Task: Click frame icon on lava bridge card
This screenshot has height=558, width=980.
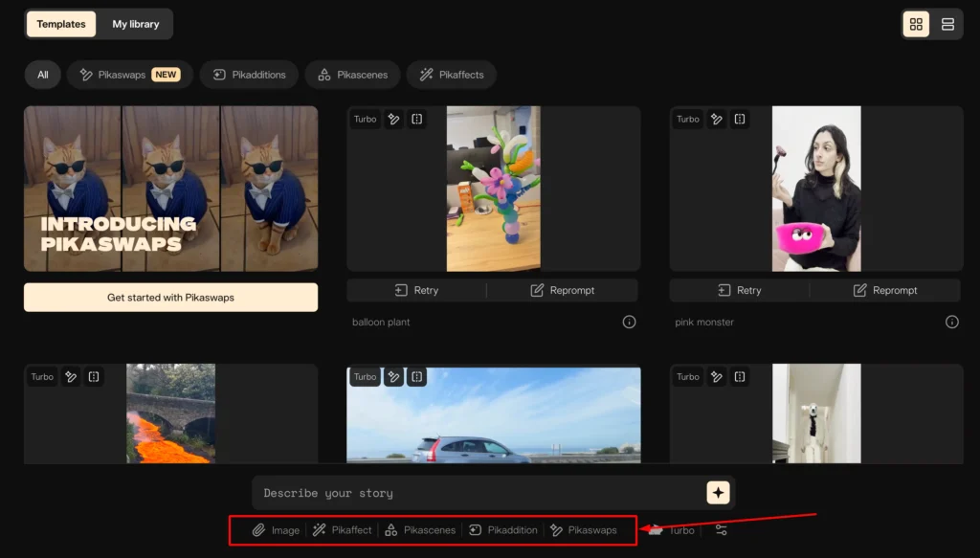Action: [94, 377]
